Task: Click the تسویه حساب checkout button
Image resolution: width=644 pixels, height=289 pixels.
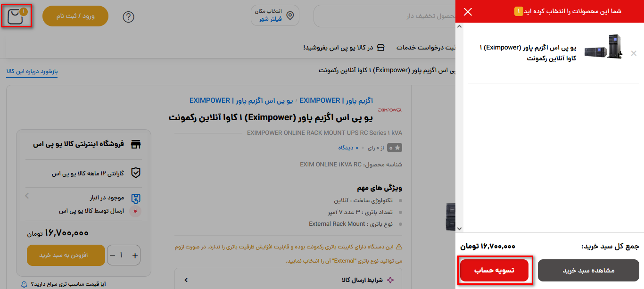Action: tap(494, 270)
